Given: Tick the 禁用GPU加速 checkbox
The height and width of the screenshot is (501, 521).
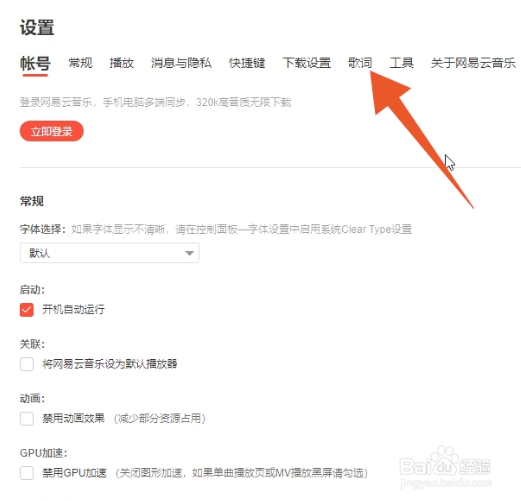Looking at the screenshot, I should (27, 473).
